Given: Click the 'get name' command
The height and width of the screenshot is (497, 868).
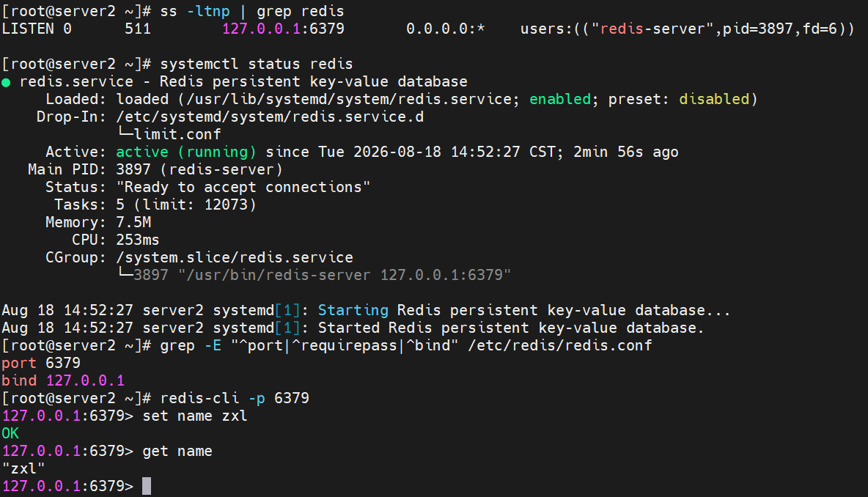Looking at the screenshot, I should tap(177, 451).
